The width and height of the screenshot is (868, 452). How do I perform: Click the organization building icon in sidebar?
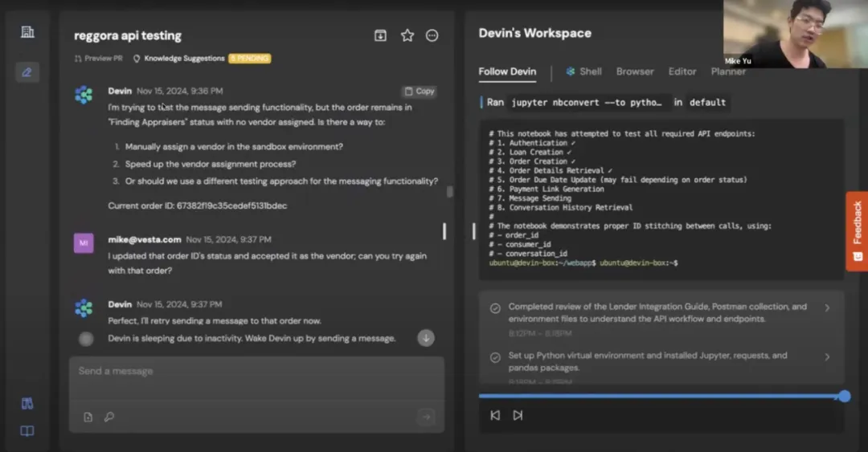[x=27, y=32]
